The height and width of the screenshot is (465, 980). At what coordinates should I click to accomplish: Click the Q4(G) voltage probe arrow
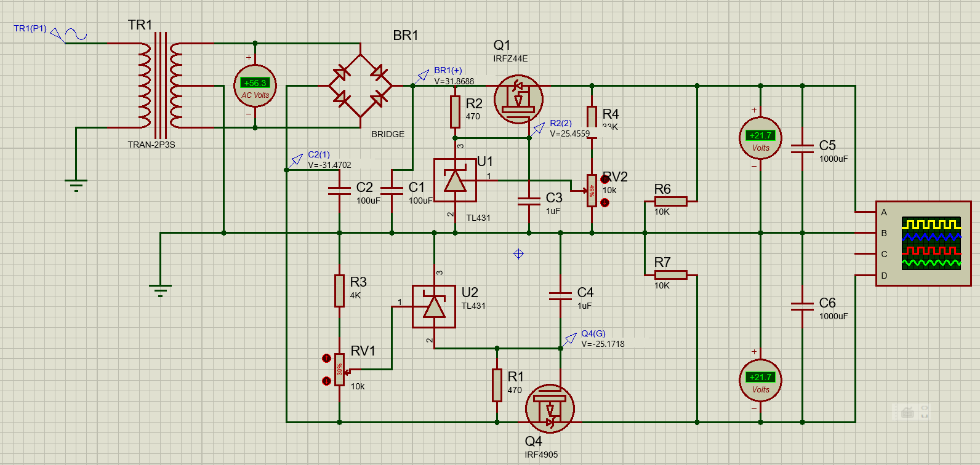pos(569,340)
